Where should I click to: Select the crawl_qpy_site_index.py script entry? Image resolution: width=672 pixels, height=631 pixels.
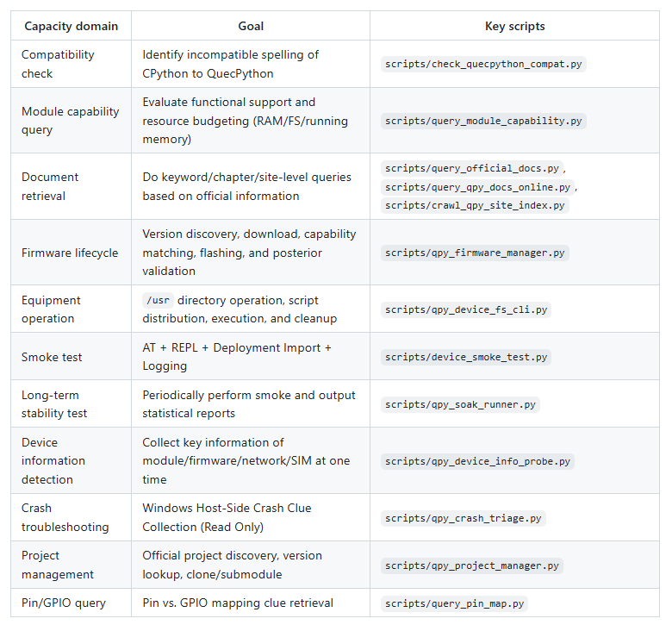tap(475, 205)
